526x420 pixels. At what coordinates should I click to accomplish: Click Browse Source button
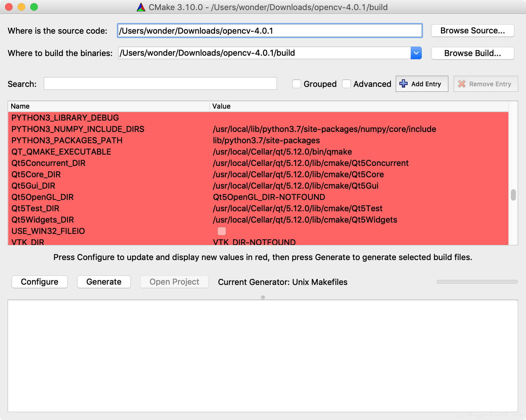(472, 31)
